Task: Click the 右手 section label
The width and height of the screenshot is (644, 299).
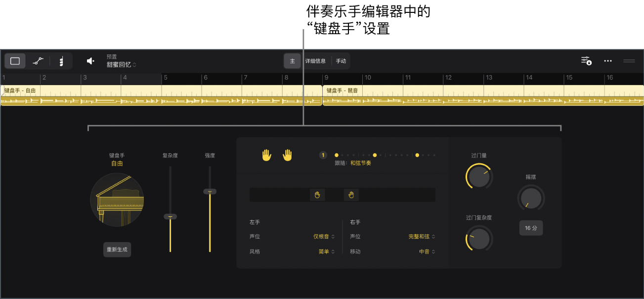Action: point(355,222)
